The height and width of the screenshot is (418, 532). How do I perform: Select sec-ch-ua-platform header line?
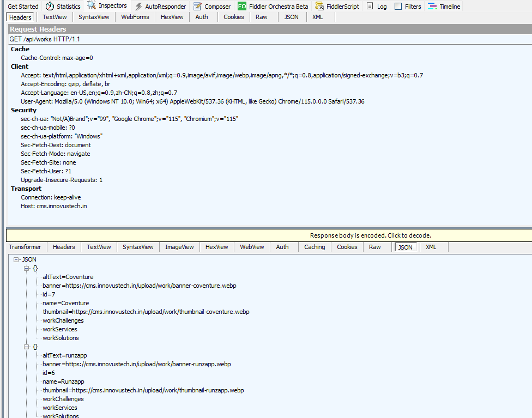point(62,136)
